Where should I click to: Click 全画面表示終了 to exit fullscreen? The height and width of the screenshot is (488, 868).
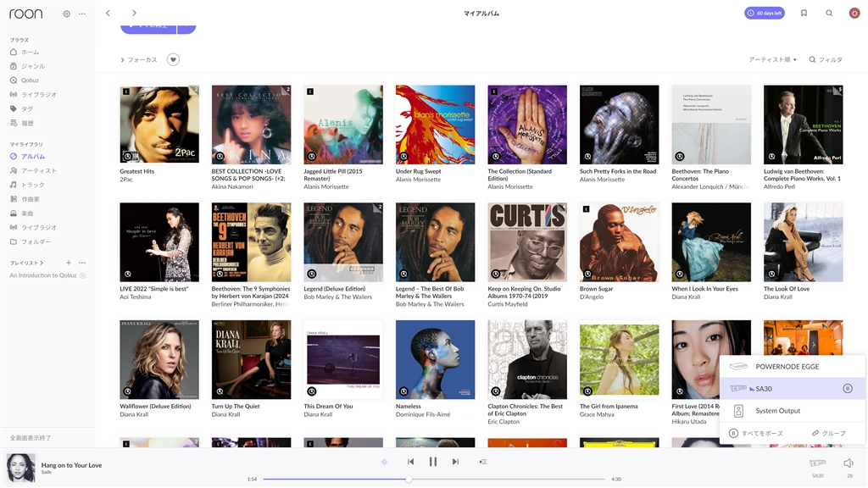[31, 438]
